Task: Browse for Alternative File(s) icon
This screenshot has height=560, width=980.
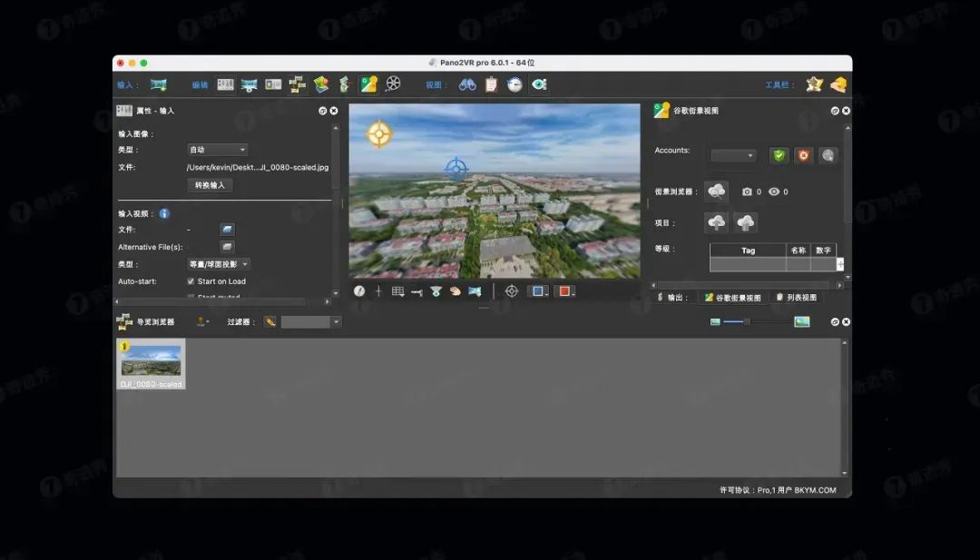Action: click(x=228, y=247)
